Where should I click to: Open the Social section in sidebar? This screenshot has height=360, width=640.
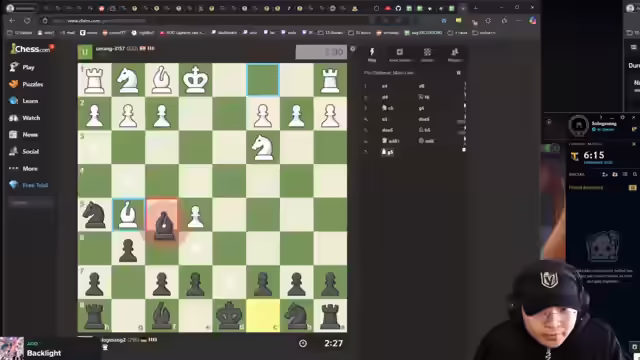pyautogui.click(x=24, y=151)
